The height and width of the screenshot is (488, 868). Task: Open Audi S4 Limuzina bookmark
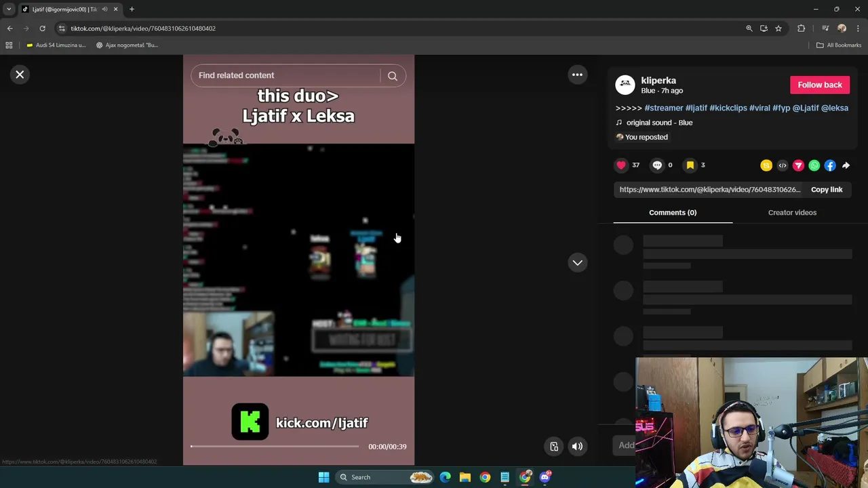pyautogui.click(x=56, y=45)
